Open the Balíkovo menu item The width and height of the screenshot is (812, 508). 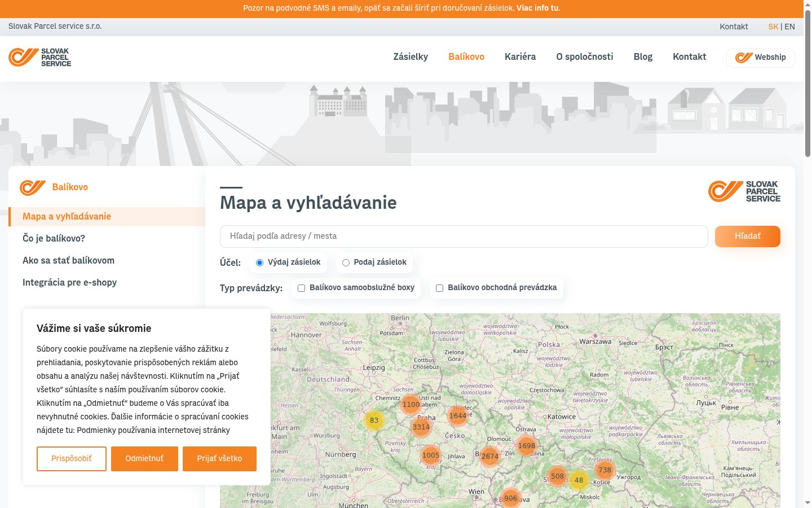coord(466,56)
